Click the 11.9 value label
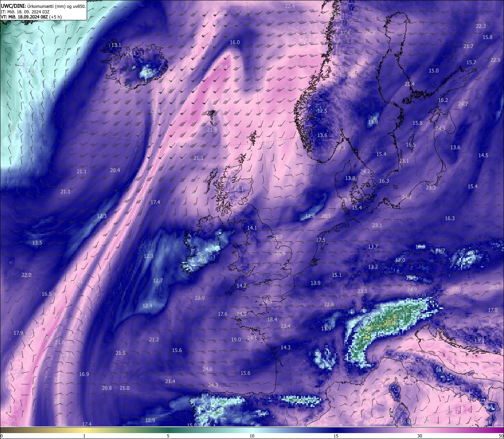 326,329
